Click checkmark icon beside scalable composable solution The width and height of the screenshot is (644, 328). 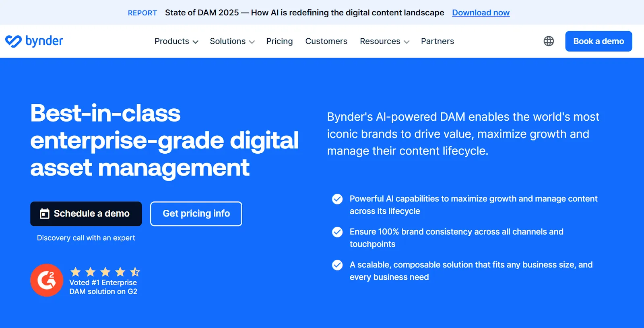pos(337,265)
